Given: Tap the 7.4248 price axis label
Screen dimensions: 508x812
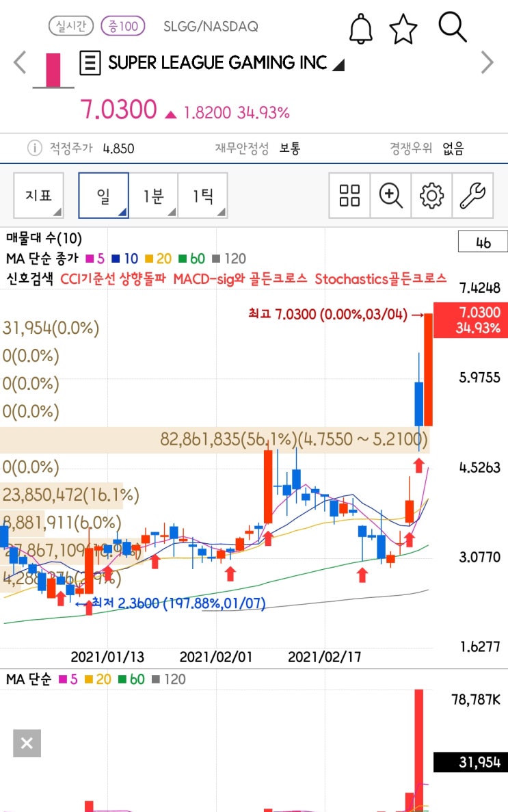Looking at the screenshot, I should (479, 287).
